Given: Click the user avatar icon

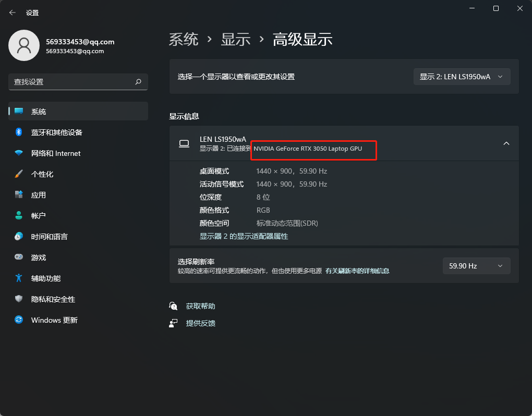Looking at the screenshot, I should click(x=24, y=45).
